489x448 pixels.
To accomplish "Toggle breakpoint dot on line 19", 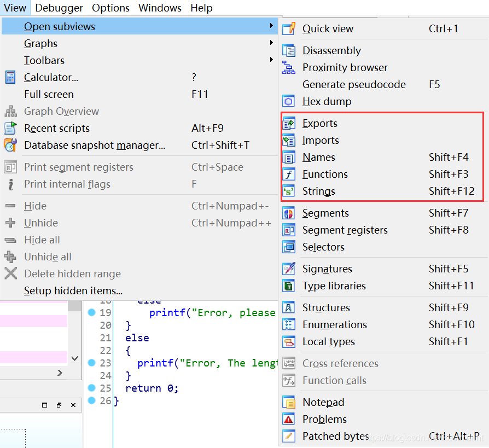I will (91, 312).
